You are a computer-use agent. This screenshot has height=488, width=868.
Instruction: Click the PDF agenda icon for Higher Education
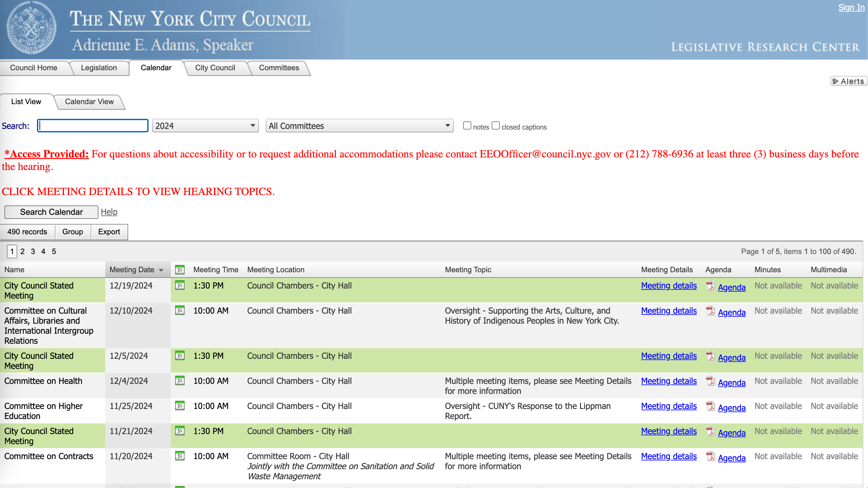click(710, 406)
